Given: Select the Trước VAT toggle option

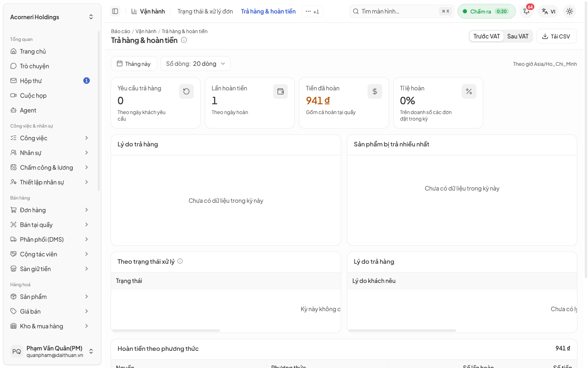Looking at the screenshot, I should (x=486, y=36).
